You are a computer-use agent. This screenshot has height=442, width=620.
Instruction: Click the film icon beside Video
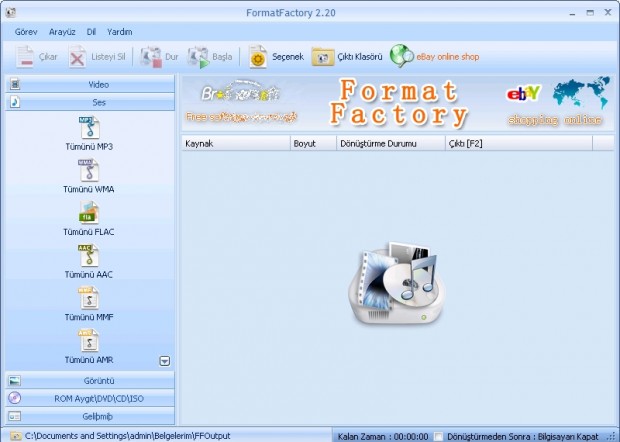click(15, 84)
